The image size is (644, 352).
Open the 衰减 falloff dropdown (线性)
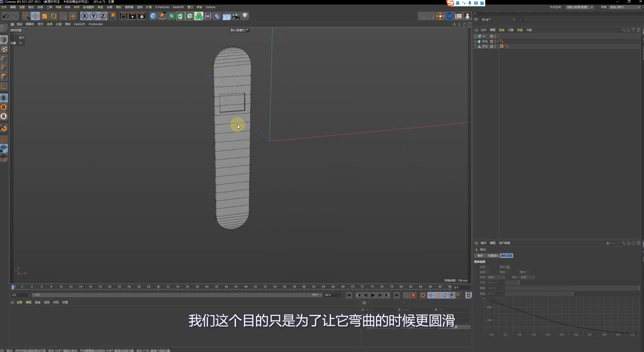click(496, 277)
